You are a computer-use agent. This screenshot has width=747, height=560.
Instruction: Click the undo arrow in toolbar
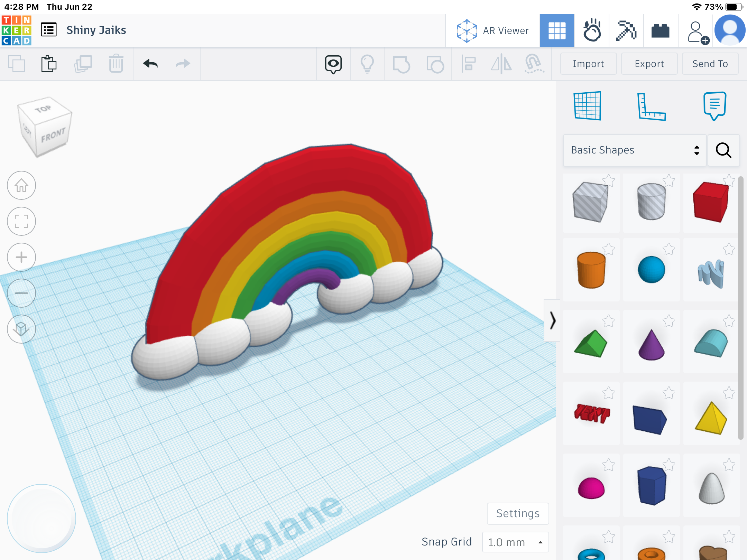150,64
